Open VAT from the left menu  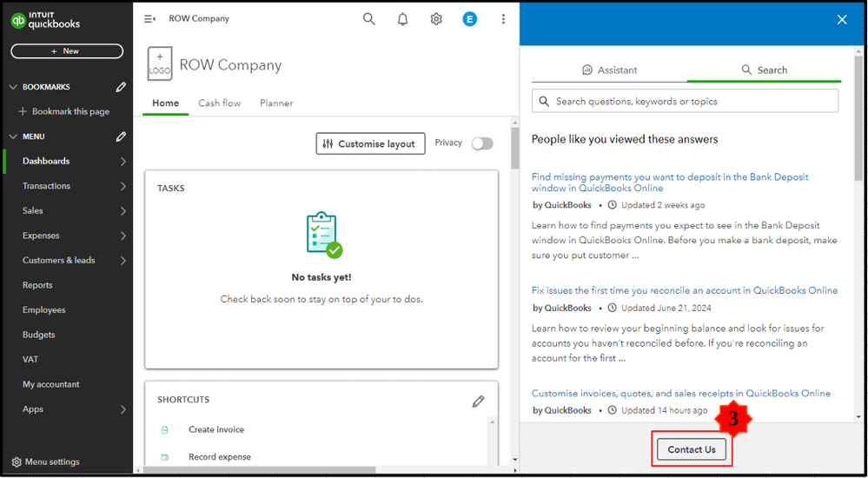pyautogui.click(x=30, y=360)
